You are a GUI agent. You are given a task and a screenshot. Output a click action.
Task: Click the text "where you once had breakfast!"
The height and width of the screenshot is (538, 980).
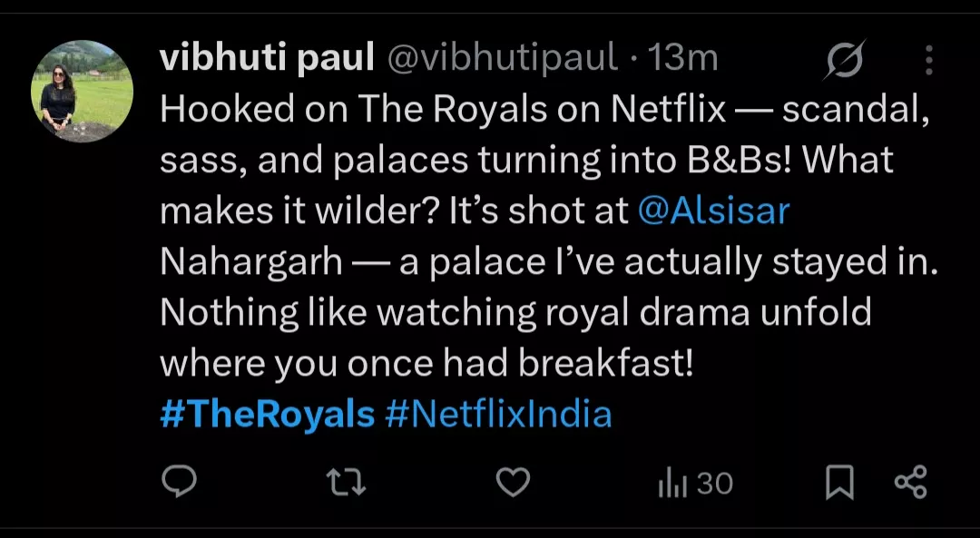(426, 364)
